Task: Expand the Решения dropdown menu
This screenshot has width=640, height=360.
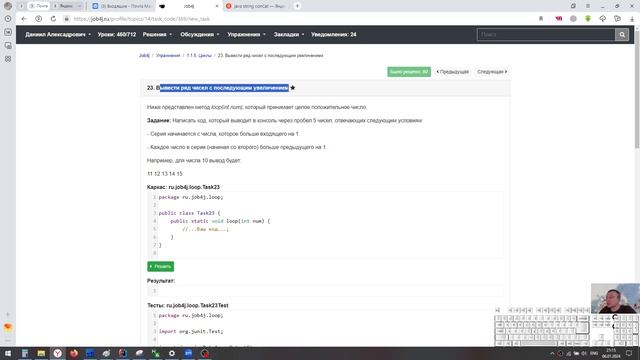Action: click(x=157, y=35)
